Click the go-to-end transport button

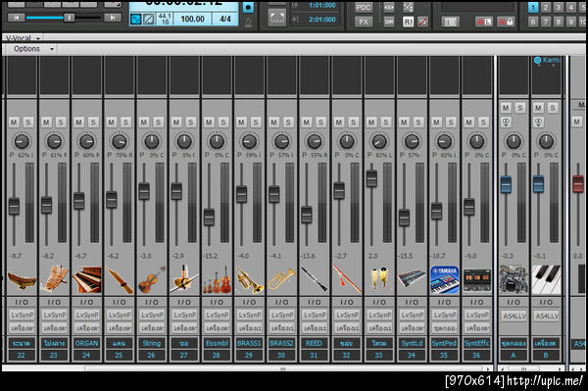click(112, 18)
